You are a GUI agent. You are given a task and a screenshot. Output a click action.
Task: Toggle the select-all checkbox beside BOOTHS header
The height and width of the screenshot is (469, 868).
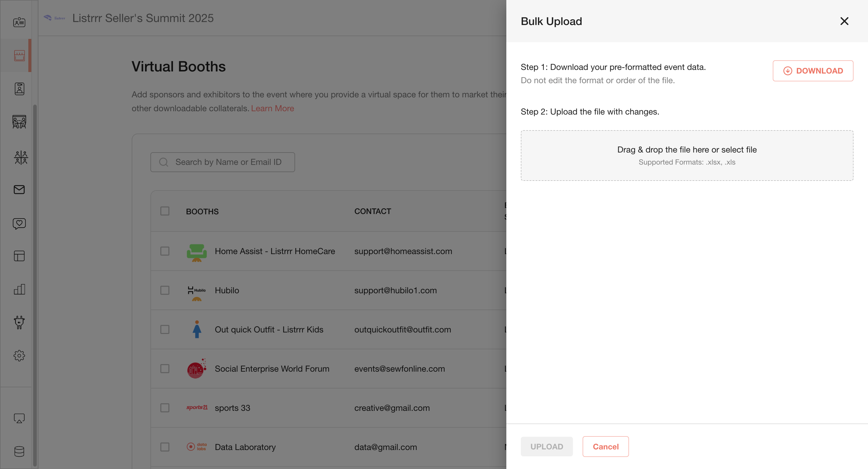pos(165,211)
